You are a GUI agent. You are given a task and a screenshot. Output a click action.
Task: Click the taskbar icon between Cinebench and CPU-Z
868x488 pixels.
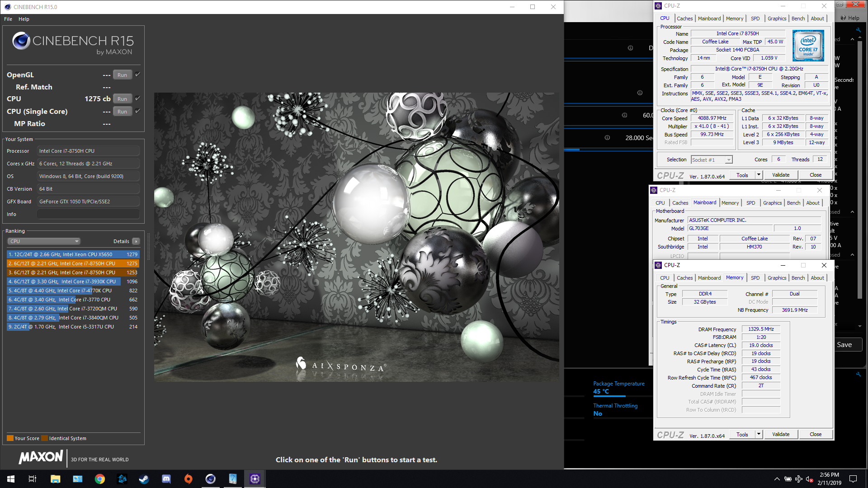pos(232,479)
